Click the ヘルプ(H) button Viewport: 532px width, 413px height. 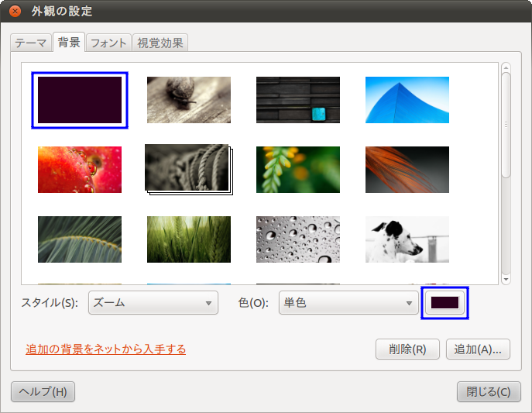tap(43, 391)
